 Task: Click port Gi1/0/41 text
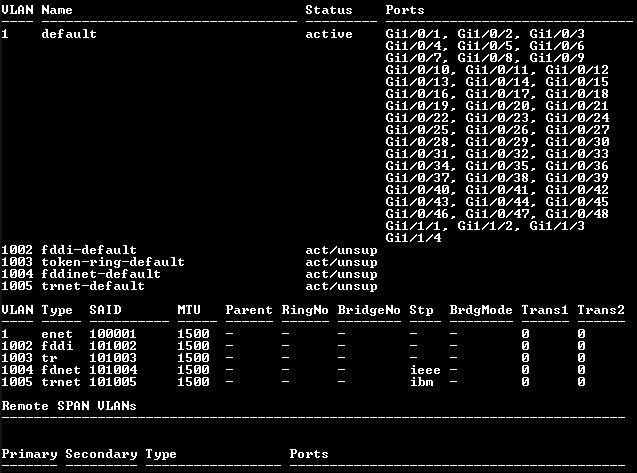click(497, 190)
